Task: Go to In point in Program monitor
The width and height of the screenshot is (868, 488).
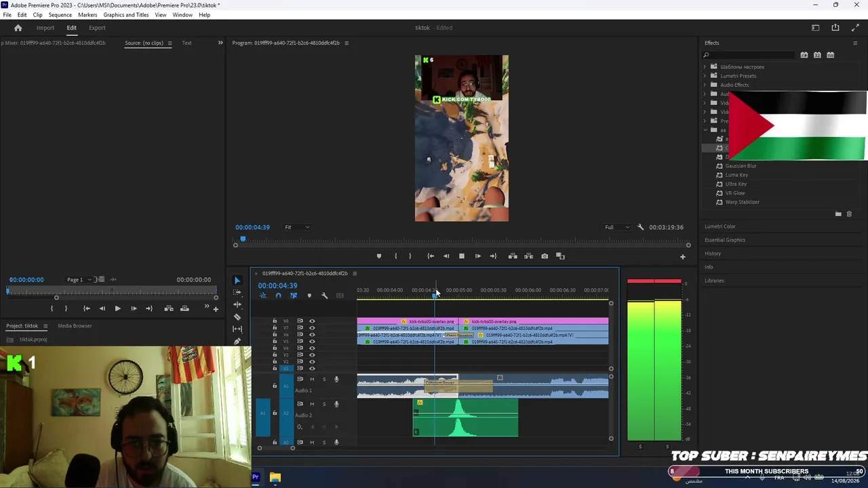Action: 431,256
